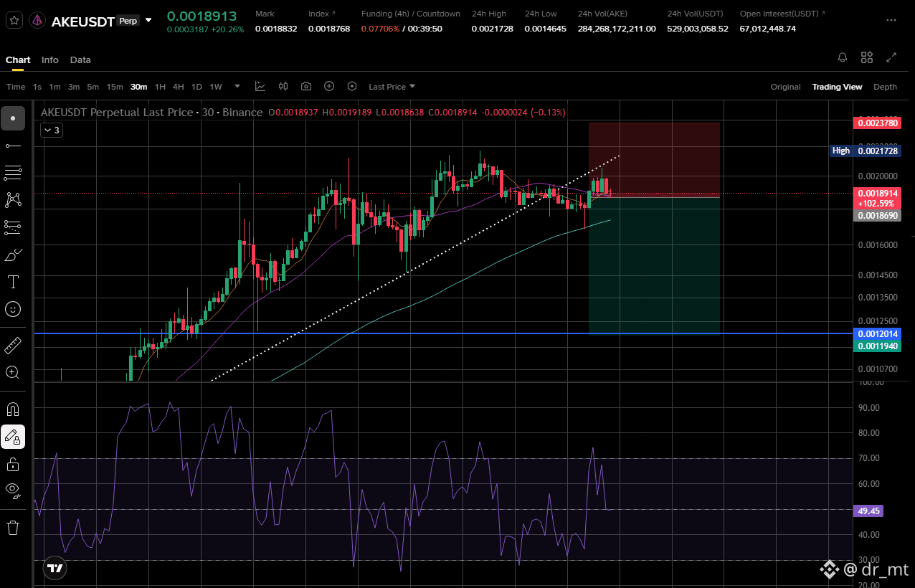Click the 0.0023780 stop price label
This screenshot has width=915, height=588.
point(878,123)
